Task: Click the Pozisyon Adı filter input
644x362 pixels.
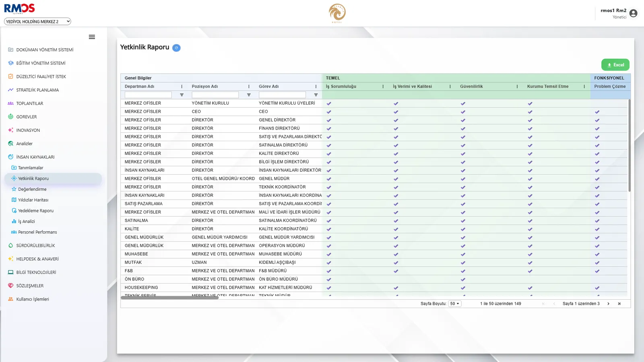Action: tap(215, 95)
